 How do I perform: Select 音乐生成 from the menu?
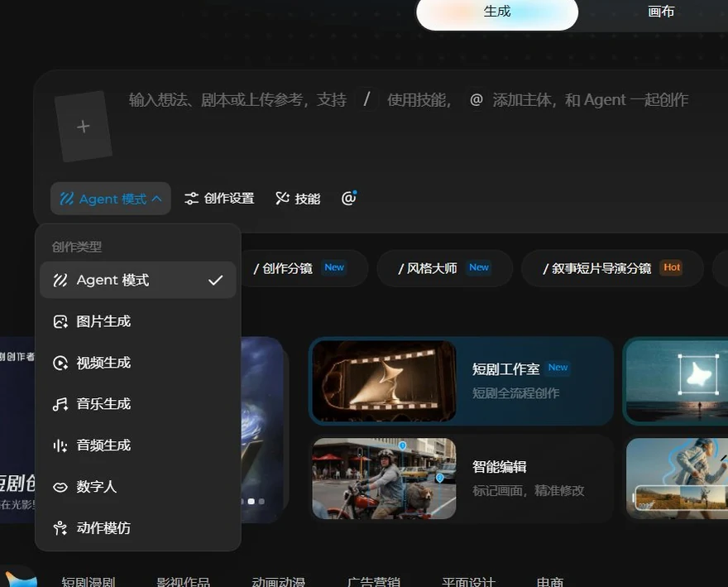click(x=138, y=404)
